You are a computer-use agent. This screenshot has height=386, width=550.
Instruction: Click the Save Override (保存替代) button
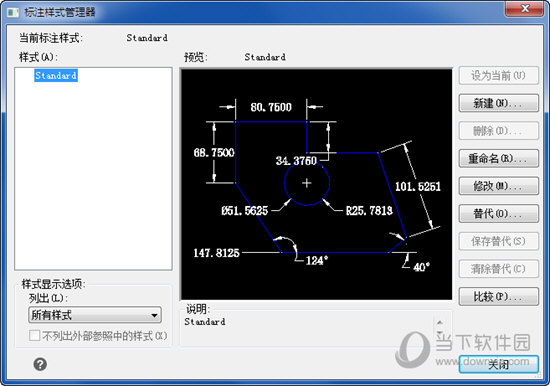coord(498,241)
